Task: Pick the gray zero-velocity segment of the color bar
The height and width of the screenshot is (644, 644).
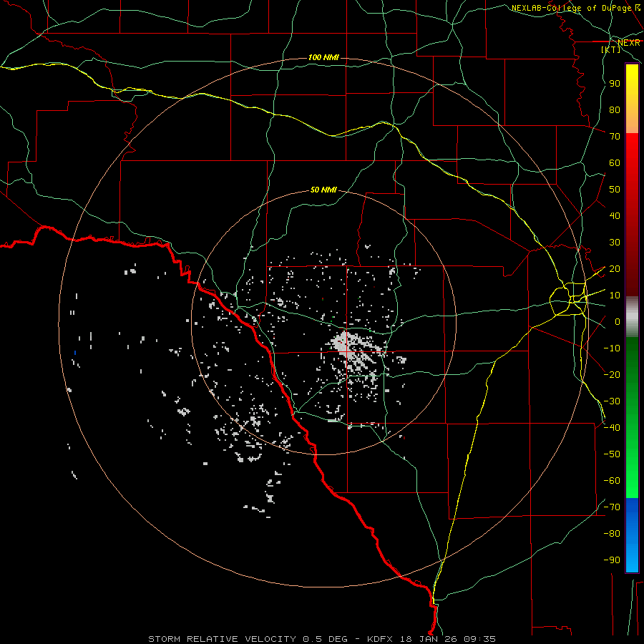Action: point(632,317)
